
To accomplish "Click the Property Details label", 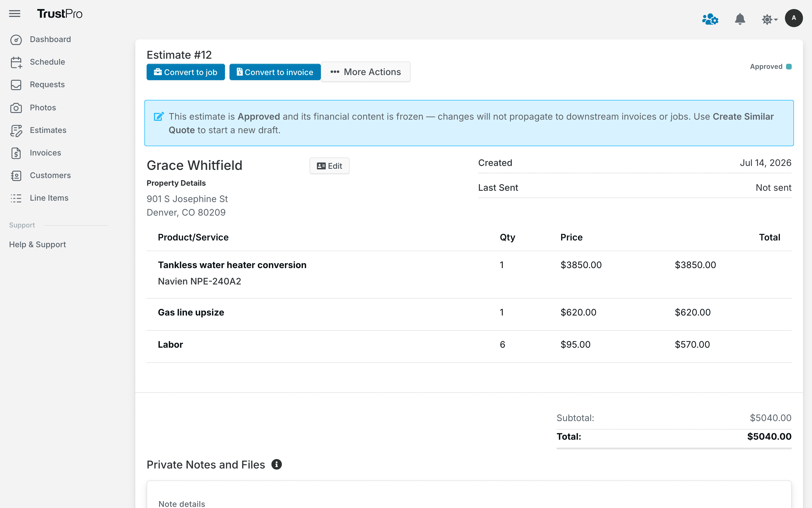I will (x=176, y=183).
